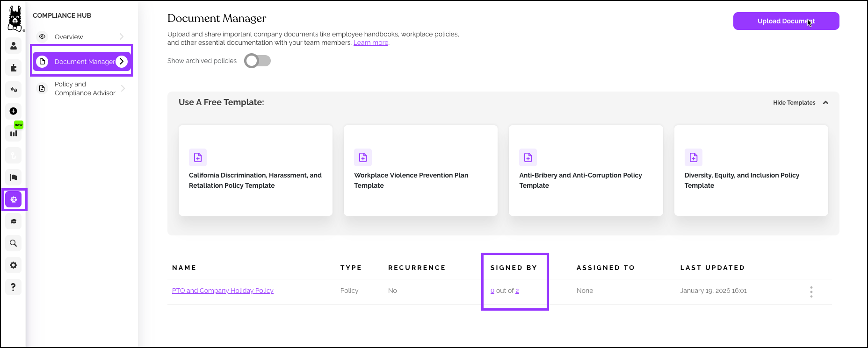This screenshot has width=868, height=348.
Task: Click the question mark help icon
Action: [14, 287]
